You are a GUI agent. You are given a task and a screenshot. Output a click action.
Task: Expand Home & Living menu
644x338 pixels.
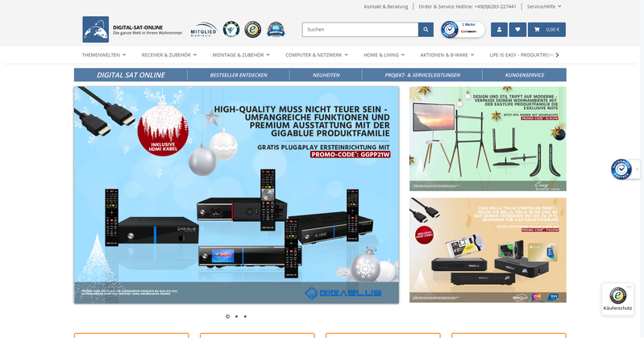click(x=384, y=55)
